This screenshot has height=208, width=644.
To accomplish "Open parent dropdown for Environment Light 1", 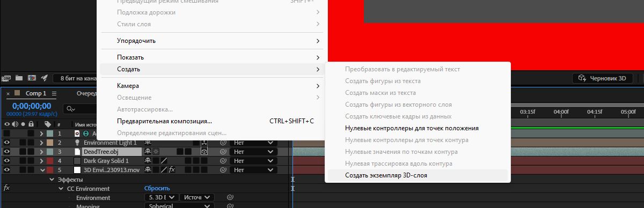I will [x=253, y=143].
